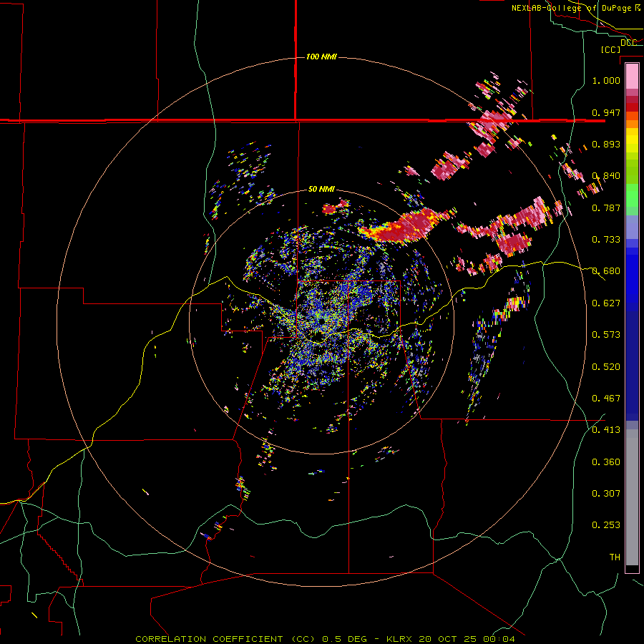
Task: Click the Correlation Coefficient KLRX caption text
Action: tap(325, 639)
